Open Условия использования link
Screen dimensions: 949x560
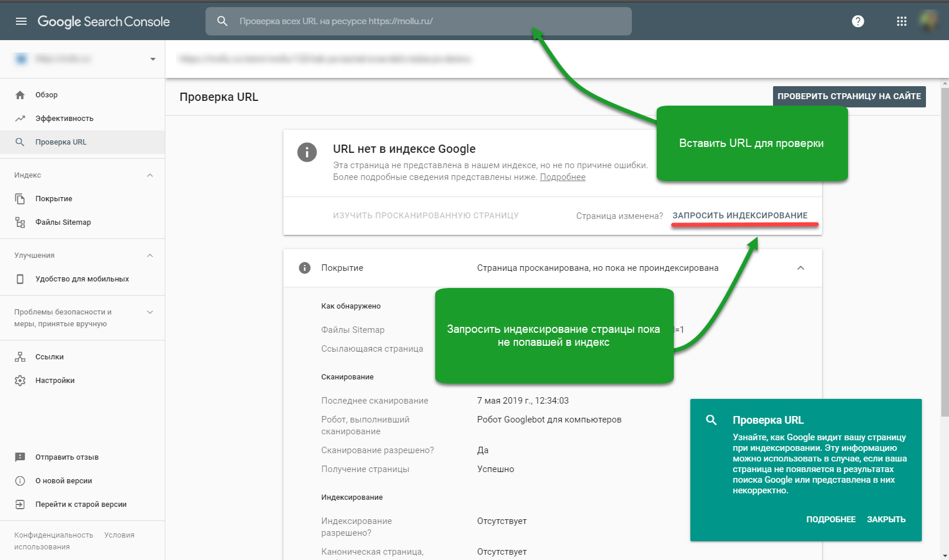coord(119,535)
